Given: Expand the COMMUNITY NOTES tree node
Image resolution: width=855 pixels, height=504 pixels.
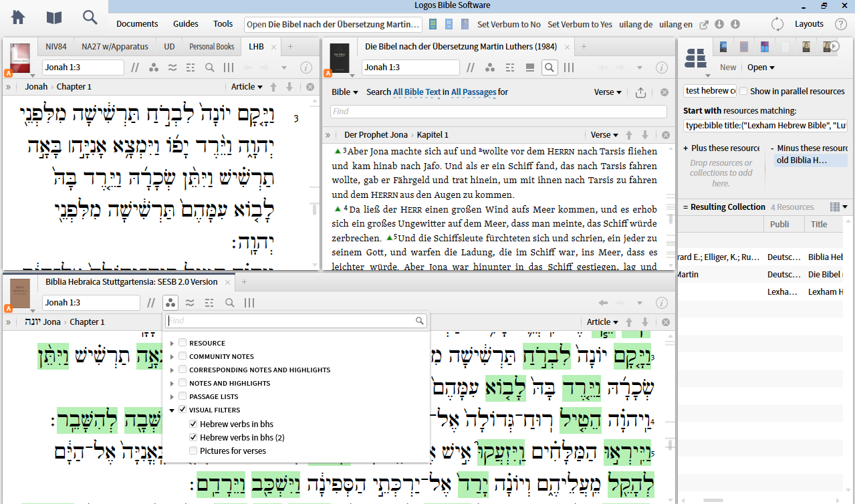Looking at the screenshot, I should (172, 356).
